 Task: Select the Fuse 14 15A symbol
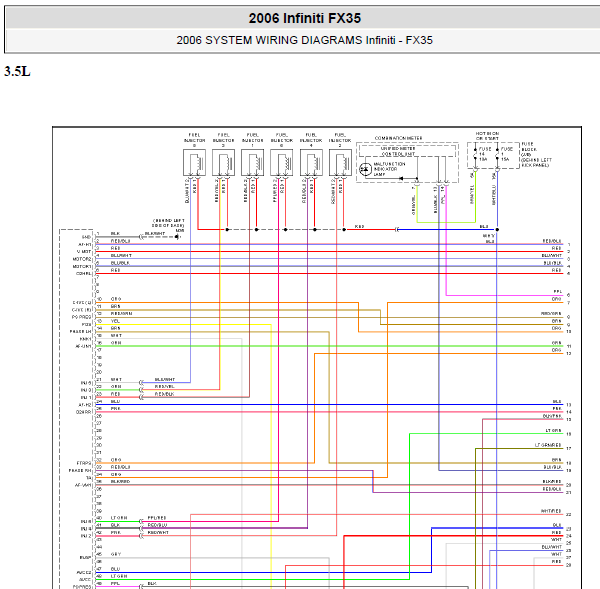point(475,154)
